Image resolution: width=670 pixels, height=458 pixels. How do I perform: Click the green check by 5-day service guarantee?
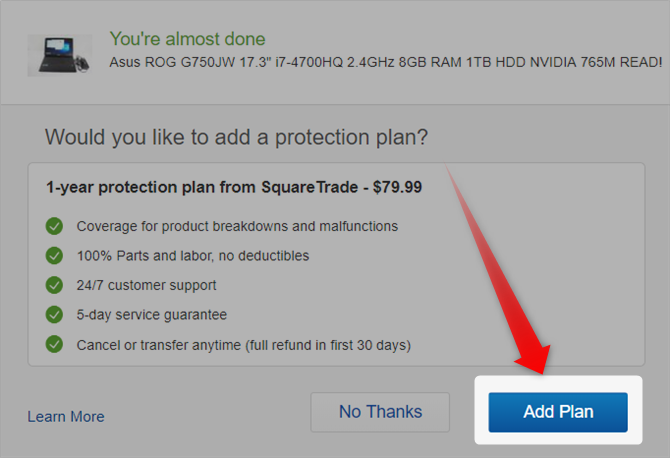55,315
